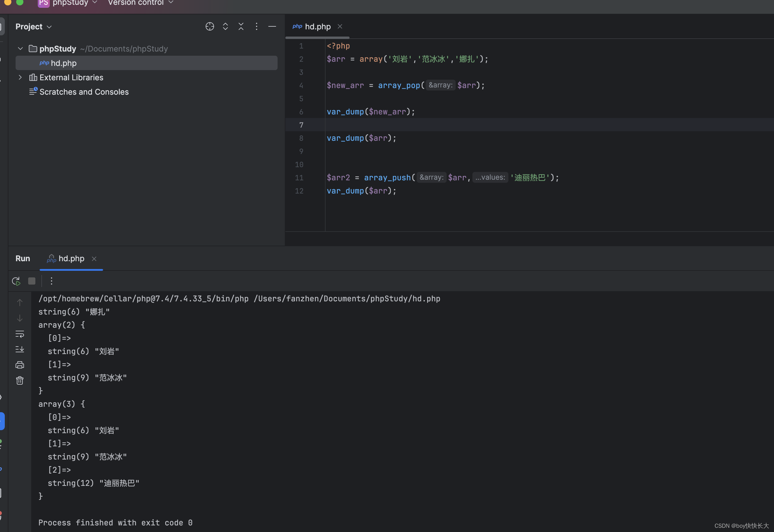Image resolution: width=774 pixels, height=532 pixels.
Task: Select hd.php in project tree
Action: (146, 63)
